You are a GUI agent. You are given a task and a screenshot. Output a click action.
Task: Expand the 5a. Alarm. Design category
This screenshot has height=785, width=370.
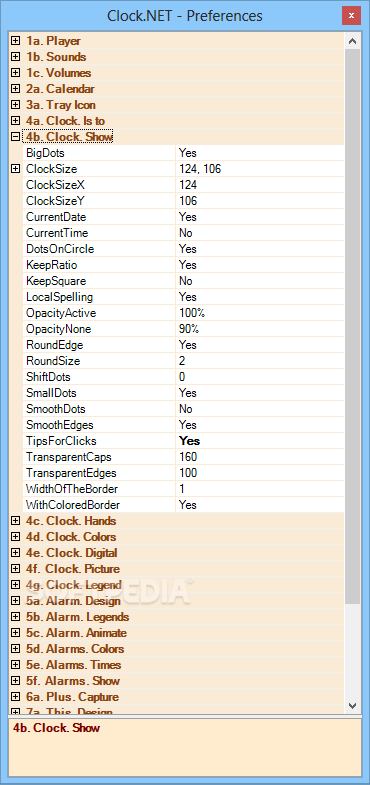point(16,601)
